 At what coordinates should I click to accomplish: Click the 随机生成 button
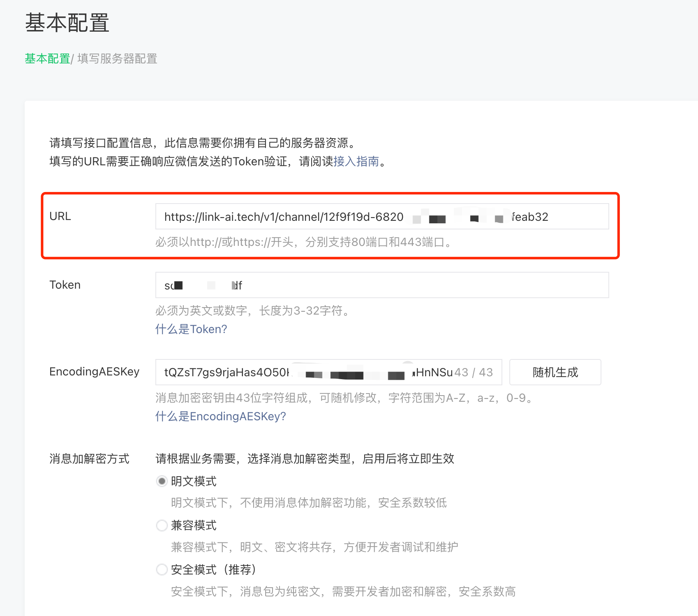(555, 372)
